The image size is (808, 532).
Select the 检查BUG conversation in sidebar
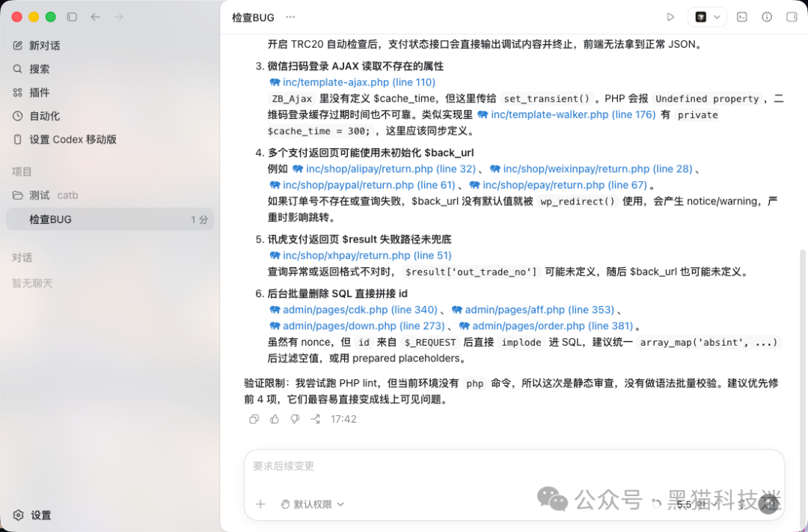[x=110, y=219]
